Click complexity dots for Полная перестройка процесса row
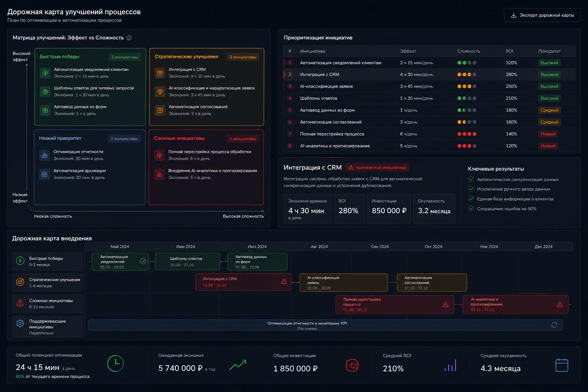The width and height of the screenshot is (588, 392). click(467, 134)
